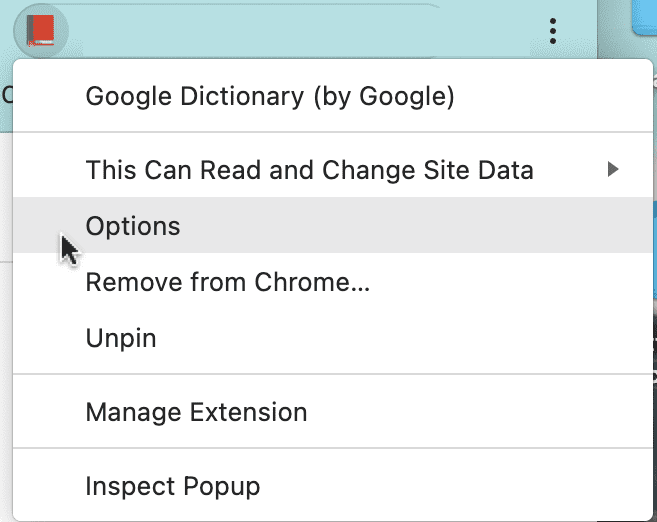The height and width of the screenshot is (522, 657).
Task: Open the extension homepage from the menu header
Action: pos(270,96)
